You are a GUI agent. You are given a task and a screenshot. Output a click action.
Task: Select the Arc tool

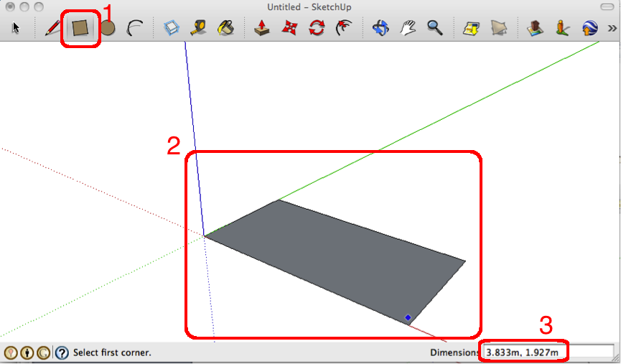click(134, 28)
